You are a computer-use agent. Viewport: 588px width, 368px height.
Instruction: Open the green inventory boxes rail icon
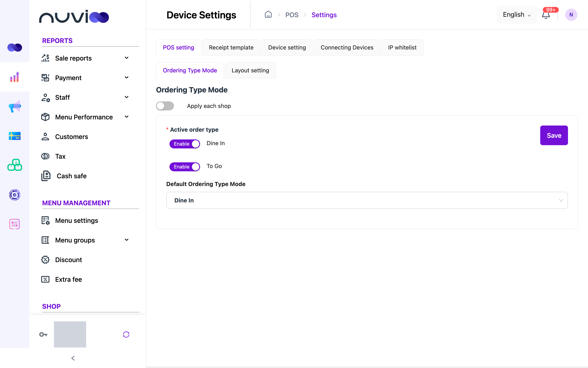[x=14, y=165]
